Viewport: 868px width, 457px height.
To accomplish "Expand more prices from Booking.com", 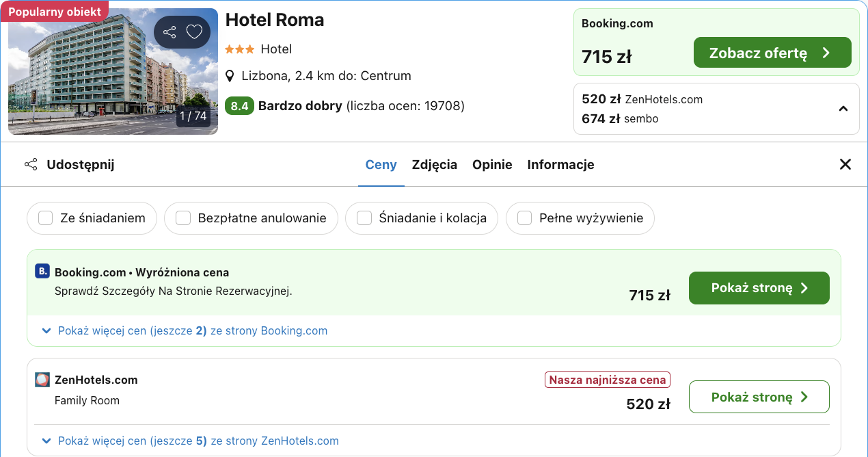I will (191, 330).
